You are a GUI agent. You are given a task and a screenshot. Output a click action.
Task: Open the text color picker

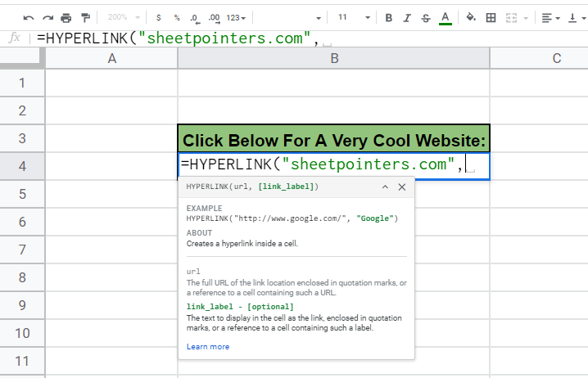446,18
